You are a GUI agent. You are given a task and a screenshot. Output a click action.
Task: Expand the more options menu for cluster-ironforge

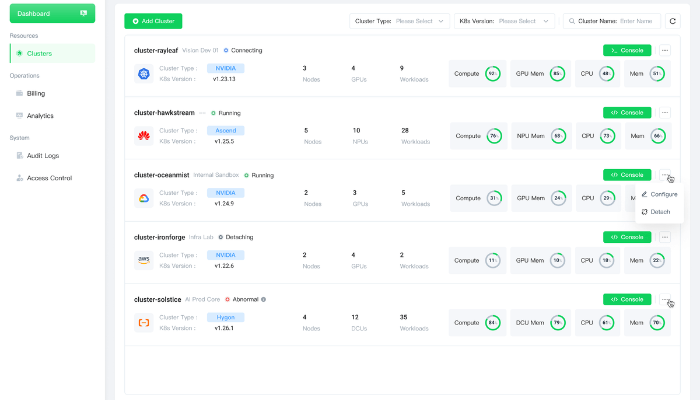point(665,237)
